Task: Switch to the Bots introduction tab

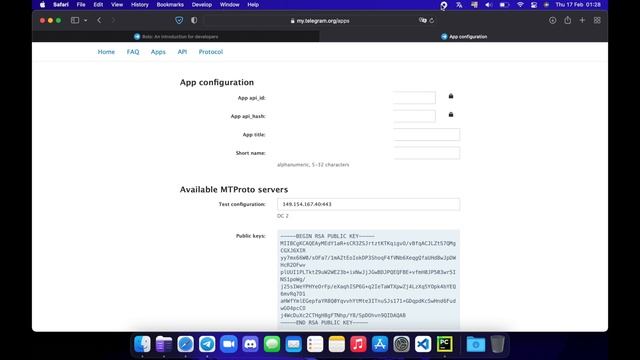Action: pos(176,36)
